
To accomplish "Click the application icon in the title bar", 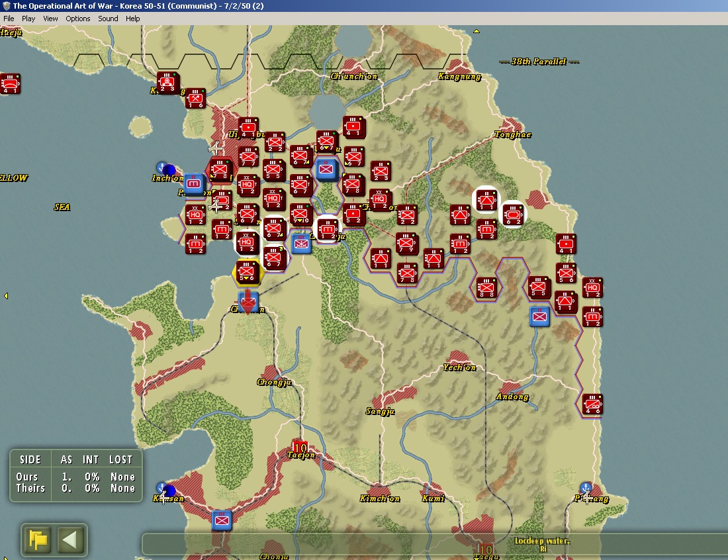I will tap(7, 6).
